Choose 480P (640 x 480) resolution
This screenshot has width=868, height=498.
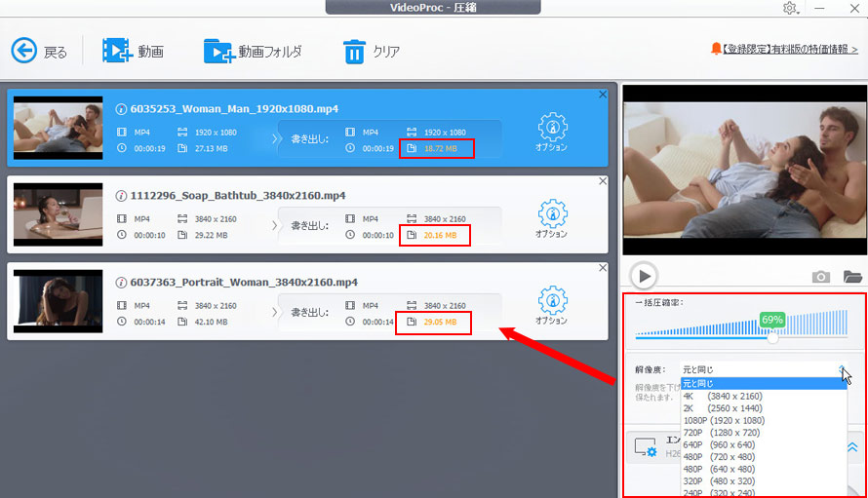click(x=764, y=469)
